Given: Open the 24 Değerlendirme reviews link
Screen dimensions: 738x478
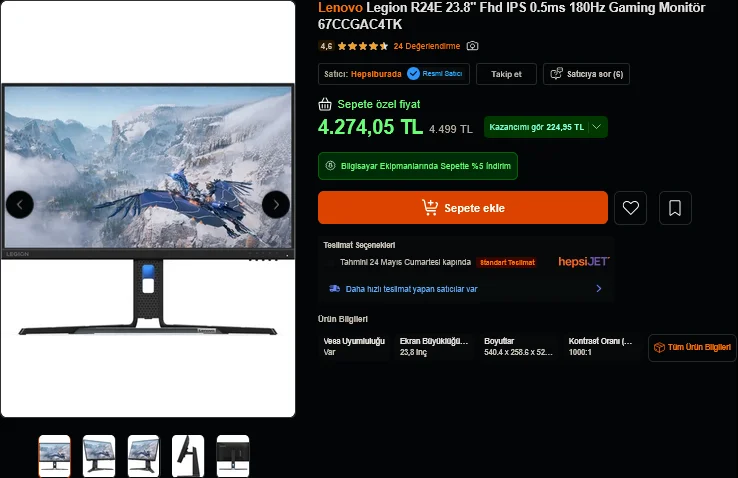Looking at the screenshot, I should 426,46.
